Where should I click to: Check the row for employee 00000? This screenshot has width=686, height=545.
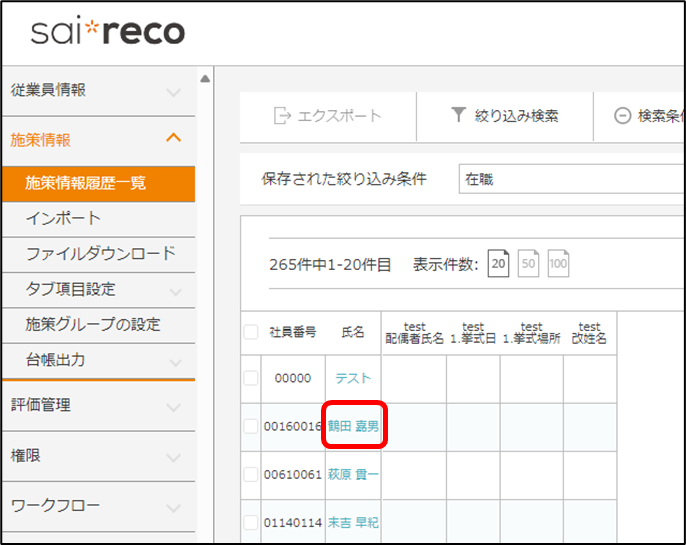(x=251, y=378)
